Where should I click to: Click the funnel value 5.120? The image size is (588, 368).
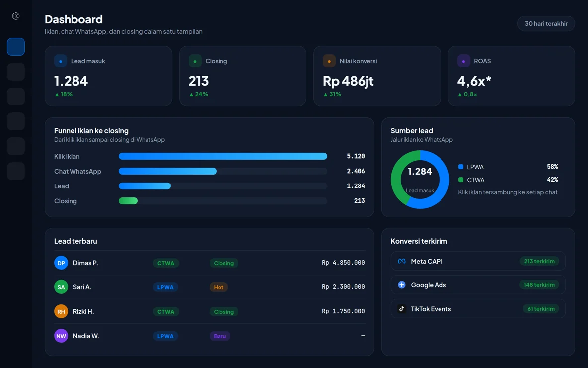pyautogui.click(x=356, y=156)
